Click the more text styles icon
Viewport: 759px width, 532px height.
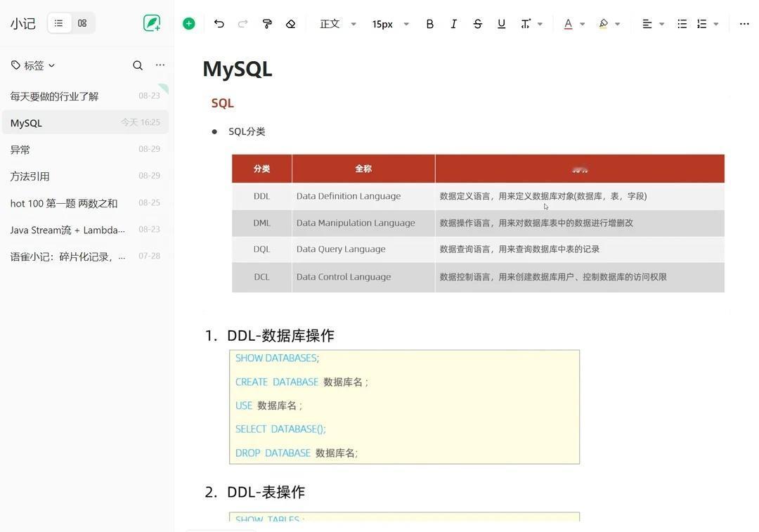pos(526,24)
